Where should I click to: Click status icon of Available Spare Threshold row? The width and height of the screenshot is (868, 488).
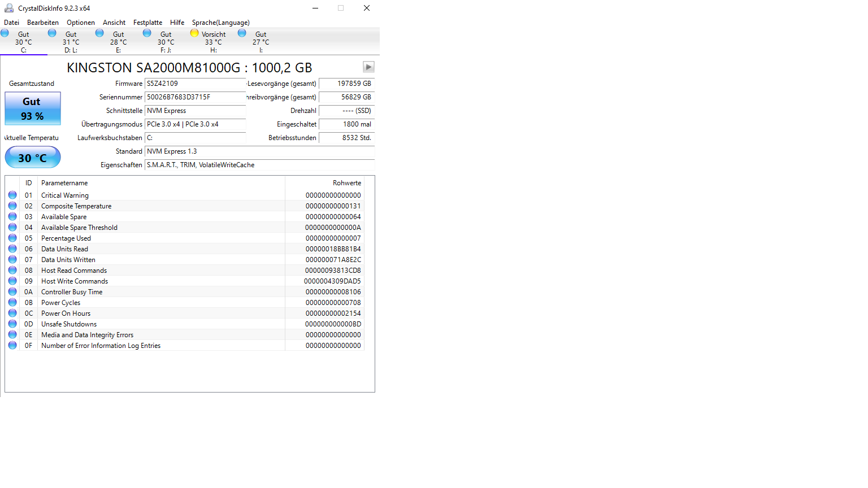(x=12, y=227)
